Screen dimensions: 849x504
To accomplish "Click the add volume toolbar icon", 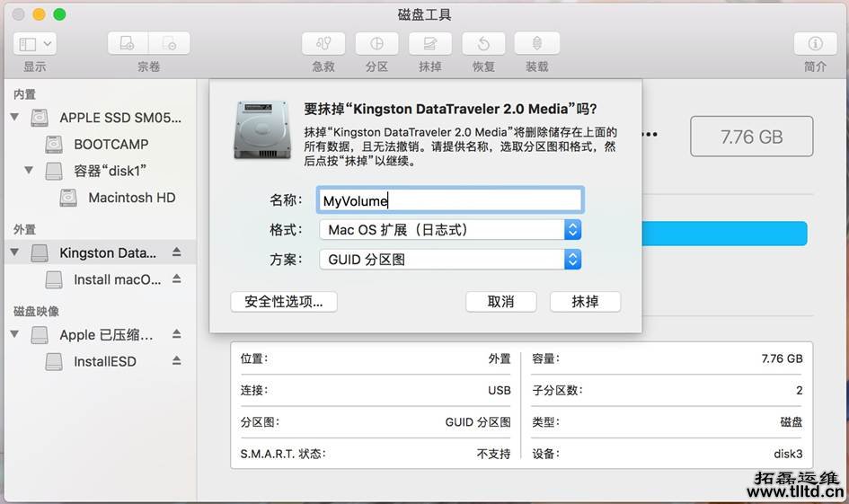I will pyautogui.click(x=128, y=43).
